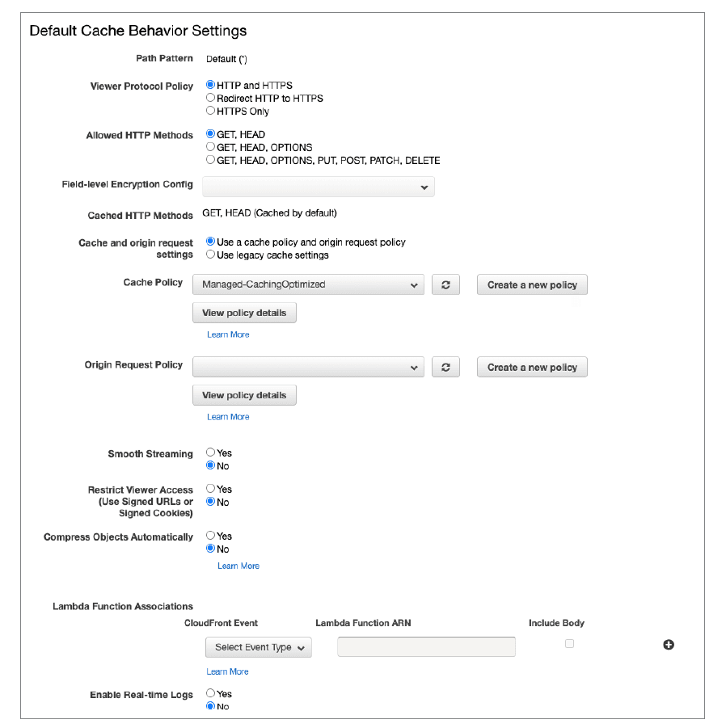Open Learn More under Compress Objects Automatically
Image resolution: width=726 pixels, height=728 pixels.
coord(238,566)
